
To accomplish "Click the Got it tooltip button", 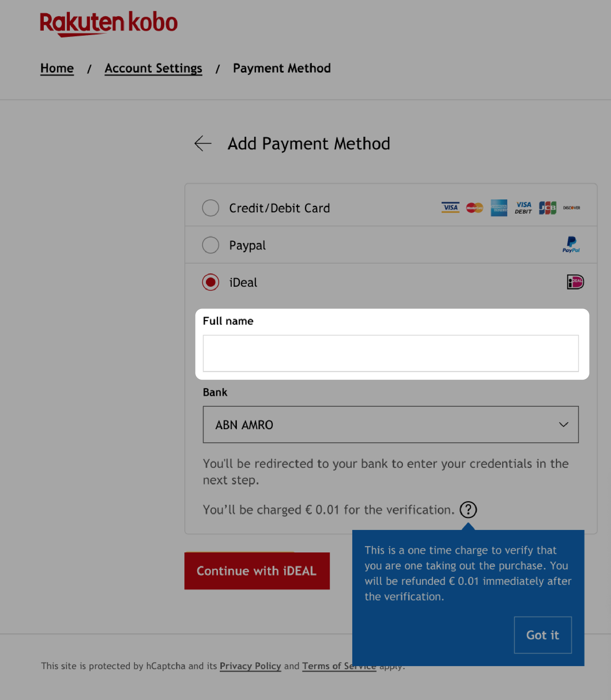I will point(542,635).
